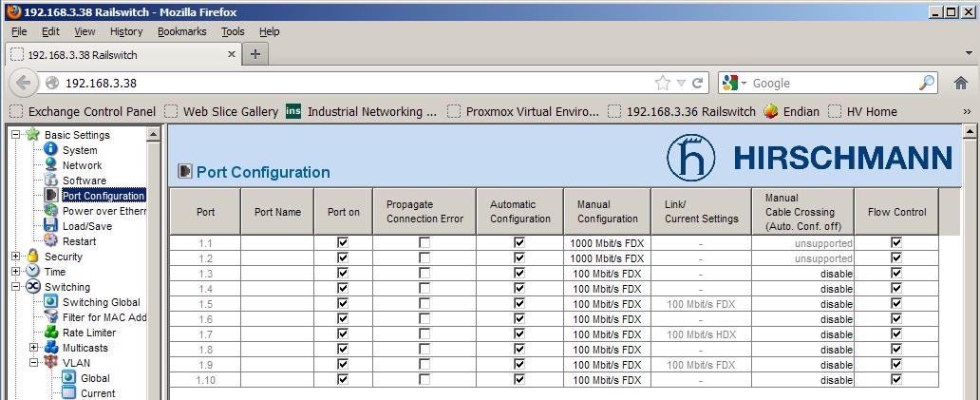Image resolution: width=980 pixels, height=400 pixels.
Task: Click the VLAN Global icon
Action: [x=69, y=378]
